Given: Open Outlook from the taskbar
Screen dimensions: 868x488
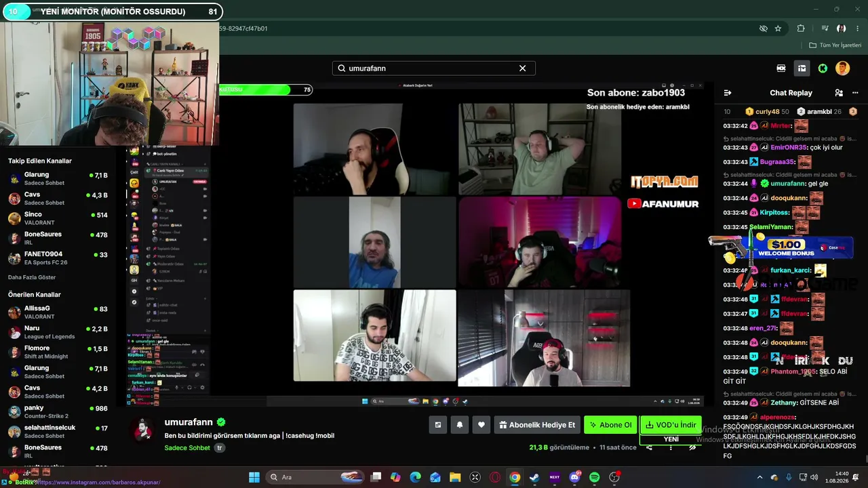Looking at the screenshot, I should tap(435, 477).
